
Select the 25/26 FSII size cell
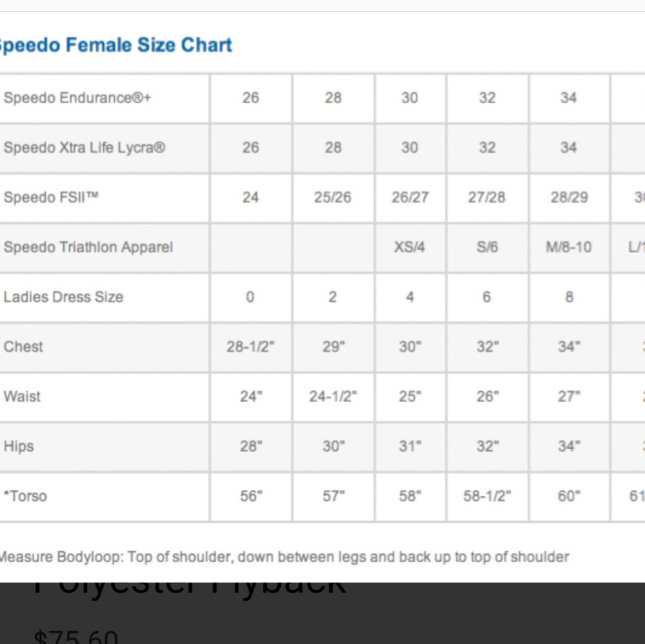[x=332, y=197]
